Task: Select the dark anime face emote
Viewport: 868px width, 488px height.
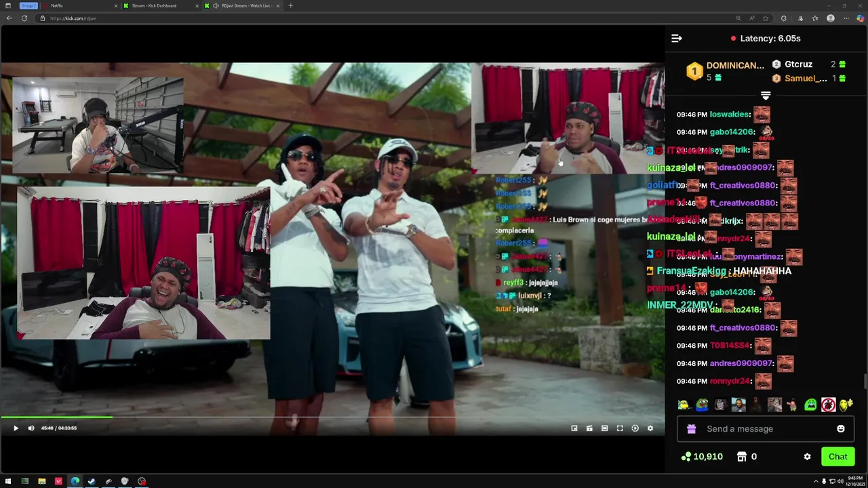Action: point(720,405)
